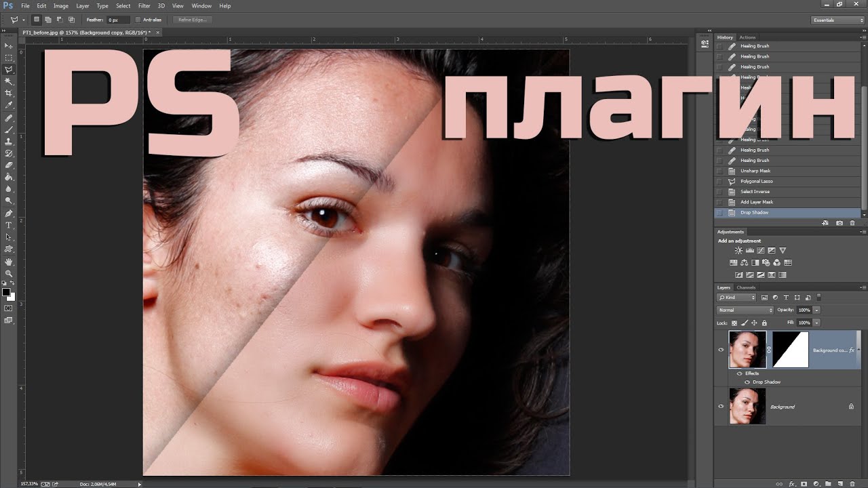Open the Opacity slider arrow
Viewport: 868px width, 488px height.
(x=816, y=310)
